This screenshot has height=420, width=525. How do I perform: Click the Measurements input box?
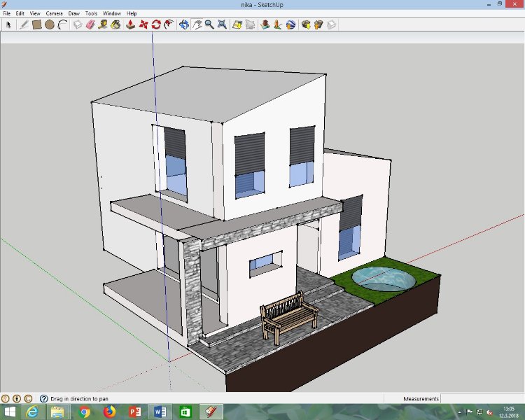click(x=482, y=398)
